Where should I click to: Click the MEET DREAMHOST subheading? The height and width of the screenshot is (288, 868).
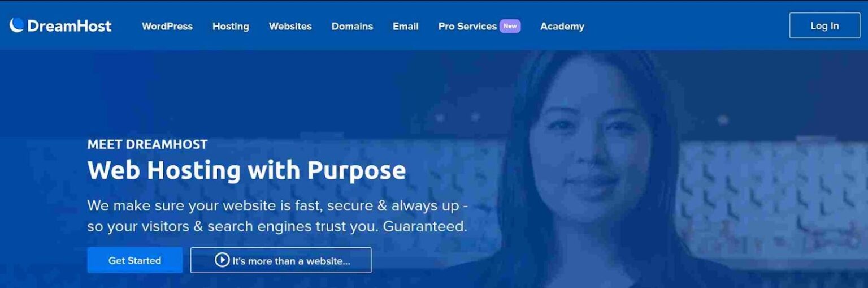point(147,144)
